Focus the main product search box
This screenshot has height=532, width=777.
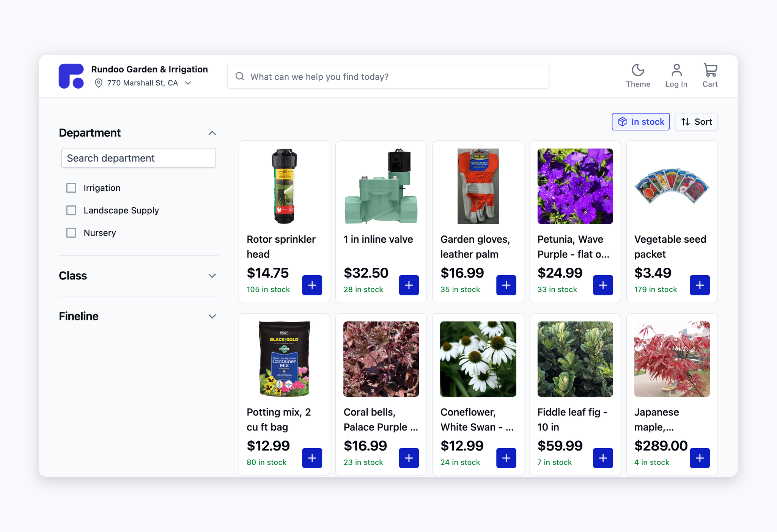coord(388,77)
